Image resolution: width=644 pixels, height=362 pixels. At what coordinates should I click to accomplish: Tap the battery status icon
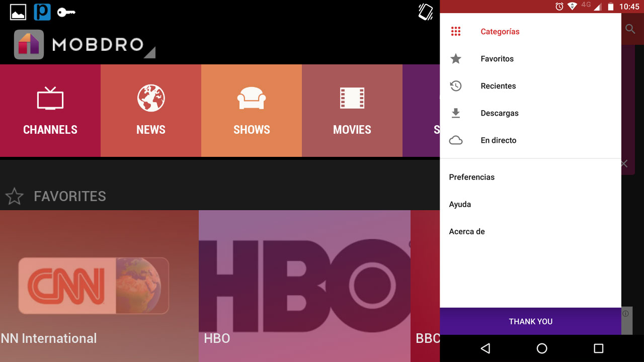pos(611,7)
